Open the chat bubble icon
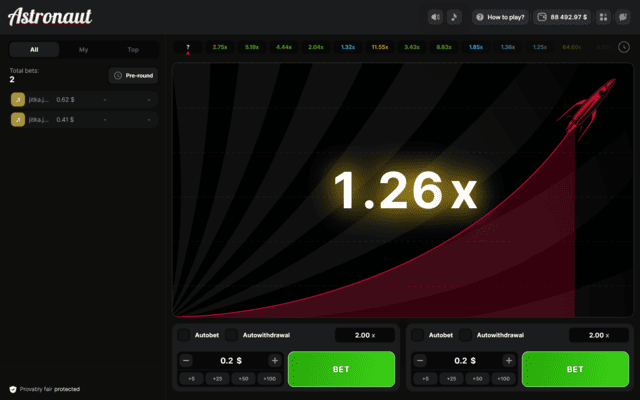 click(x=623, y=17)
